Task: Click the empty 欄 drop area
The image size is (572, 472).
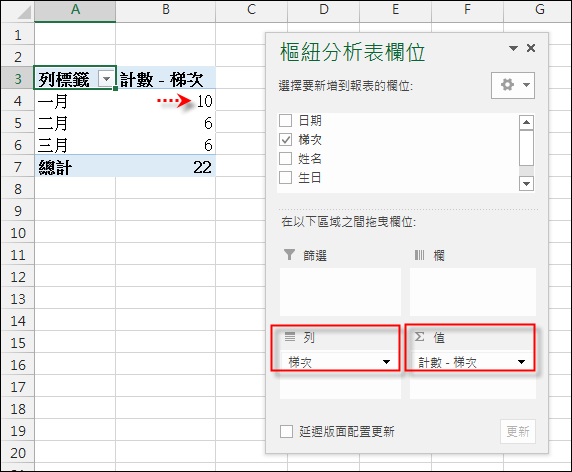Action: 473,292
